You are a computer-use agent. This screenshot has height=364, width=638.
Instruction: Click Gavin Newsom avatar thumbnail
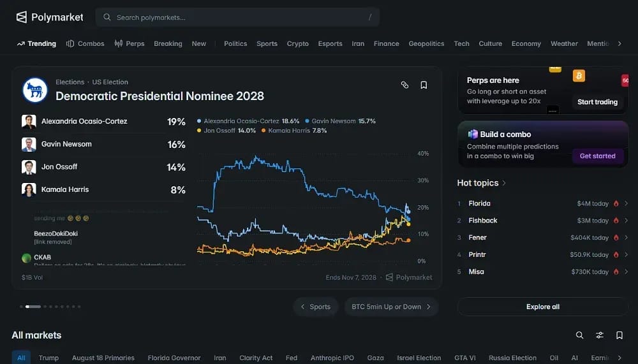pyautogui.click(x=29, y=144)
